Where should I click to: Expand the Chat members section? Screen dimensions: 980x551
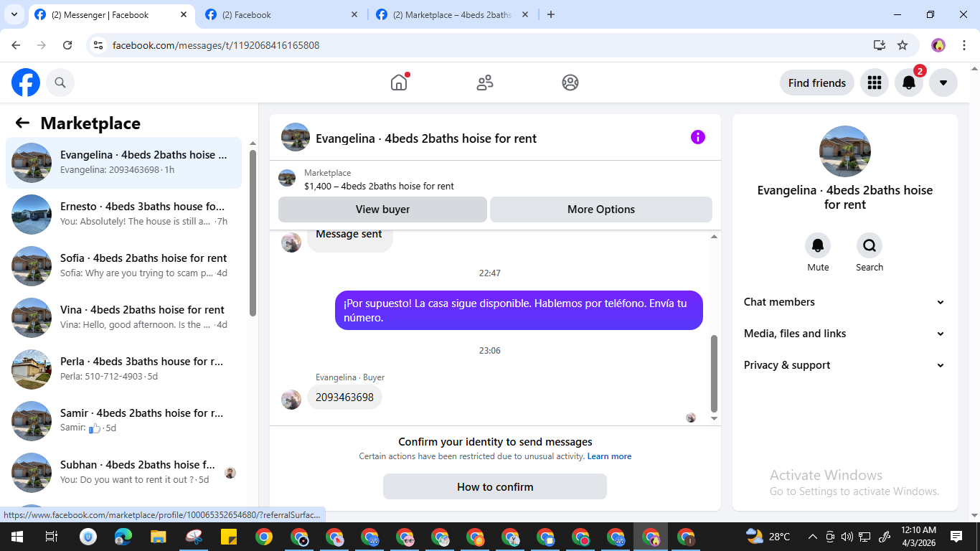coord(844,302)
